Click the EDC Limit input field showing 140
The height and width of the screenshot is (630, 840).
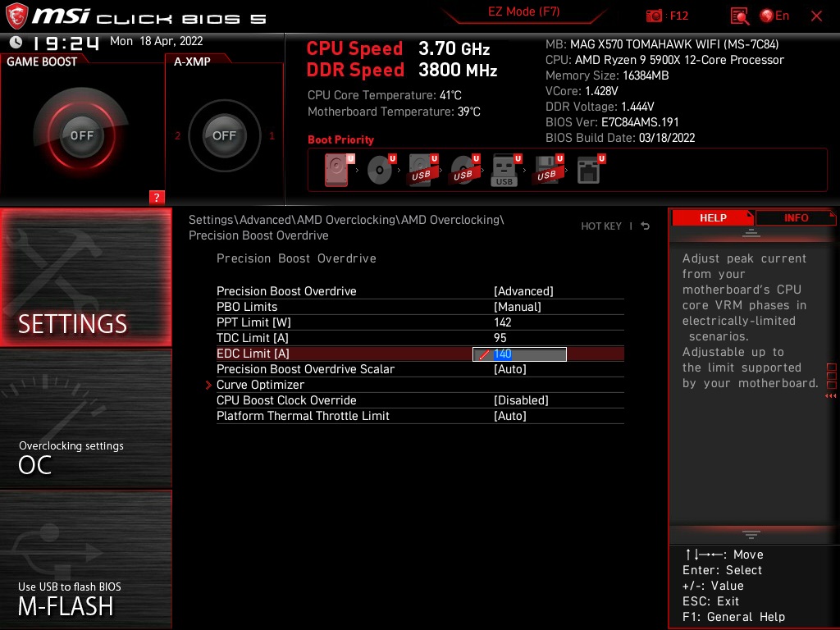(x=519, y=354)
